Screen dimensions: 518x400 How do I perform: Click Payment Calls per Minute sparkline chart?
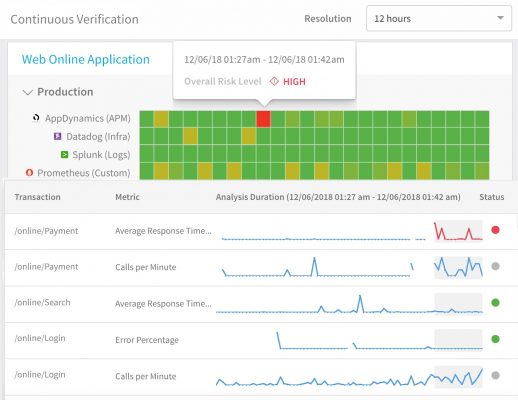pyautogui.click(x=352, y=267)
